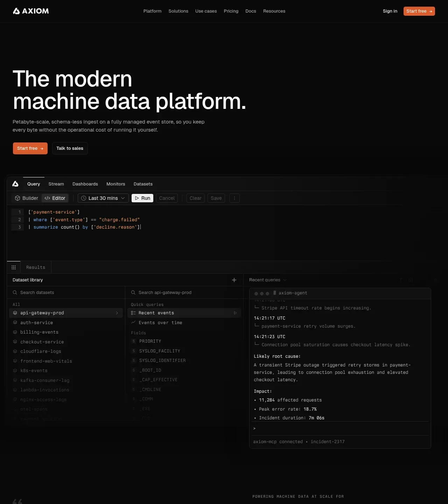
Task: Open the Use cases menu
Action: coord(206,11)
